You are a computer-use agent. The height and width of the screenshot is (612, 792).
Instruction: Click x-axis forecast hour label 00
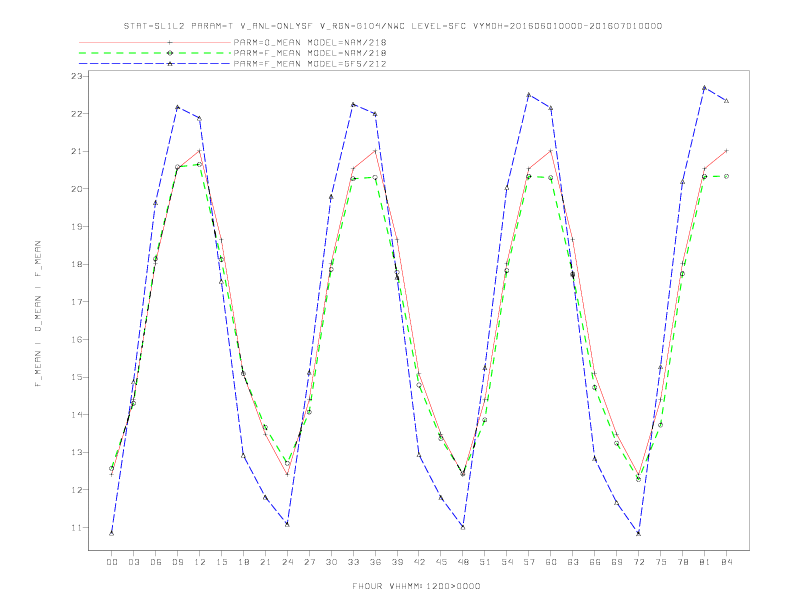112,562
